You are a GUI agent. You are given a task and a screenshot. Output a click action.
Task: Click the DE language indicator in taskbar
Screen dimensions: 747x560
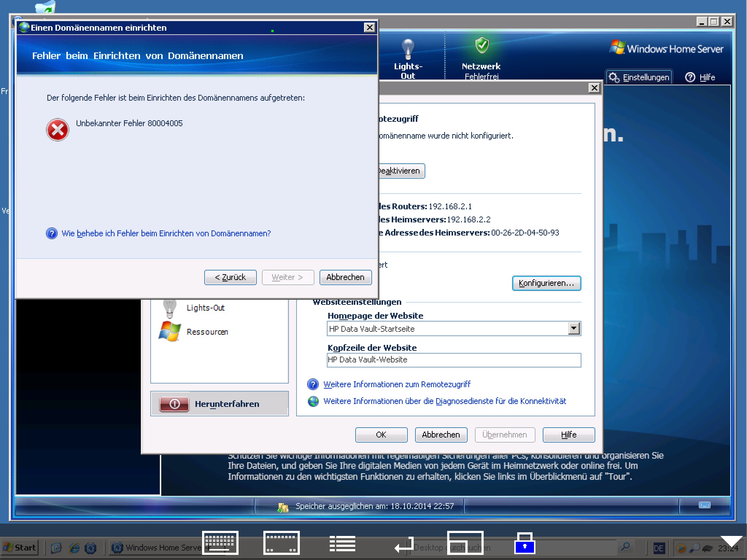658,548
